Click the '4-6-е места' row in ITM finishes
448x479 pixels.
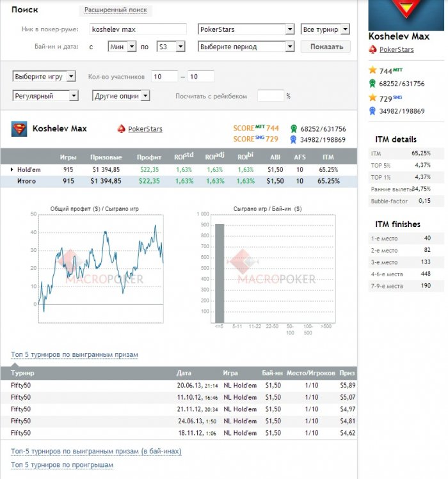click(406, 274)
